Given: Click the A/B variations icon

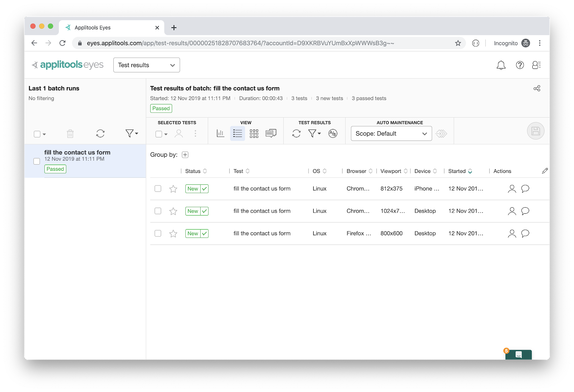Looking at the screenshot, I should click(x=333, y=134).
